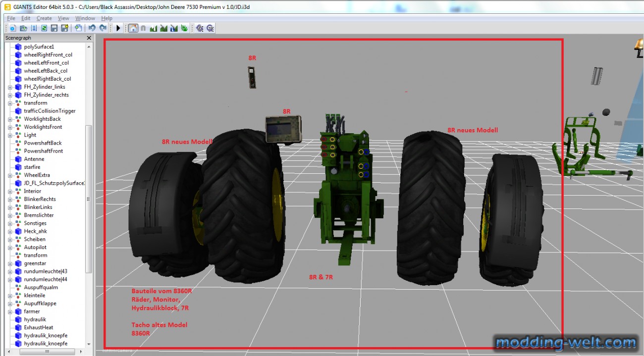This screenshot has height=356, width=644.
Task: Expand the Light node
Action: [10, 135]
